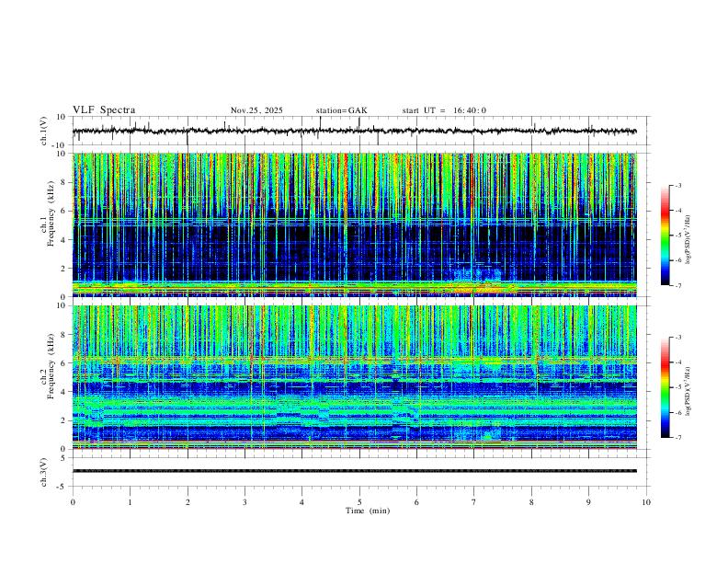
Task: Click the time axis tick label "5"
Action: 359,502
